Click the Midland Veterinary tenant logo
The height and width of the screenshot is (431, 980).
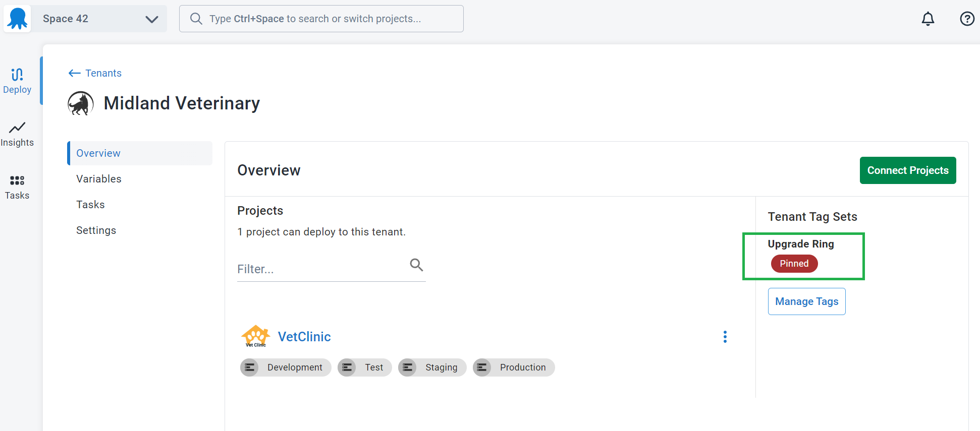(81, 103)
